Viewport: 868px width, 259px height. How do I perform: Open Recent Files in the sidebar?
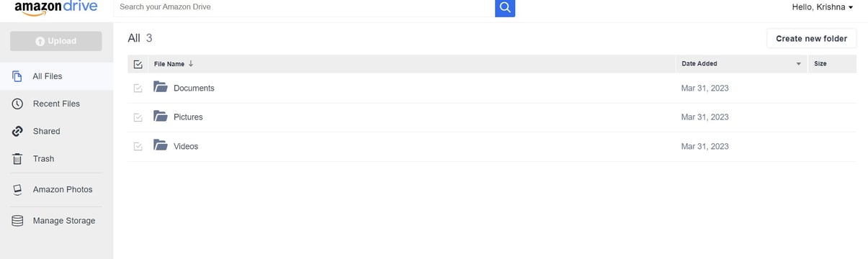tap(56, 104)
